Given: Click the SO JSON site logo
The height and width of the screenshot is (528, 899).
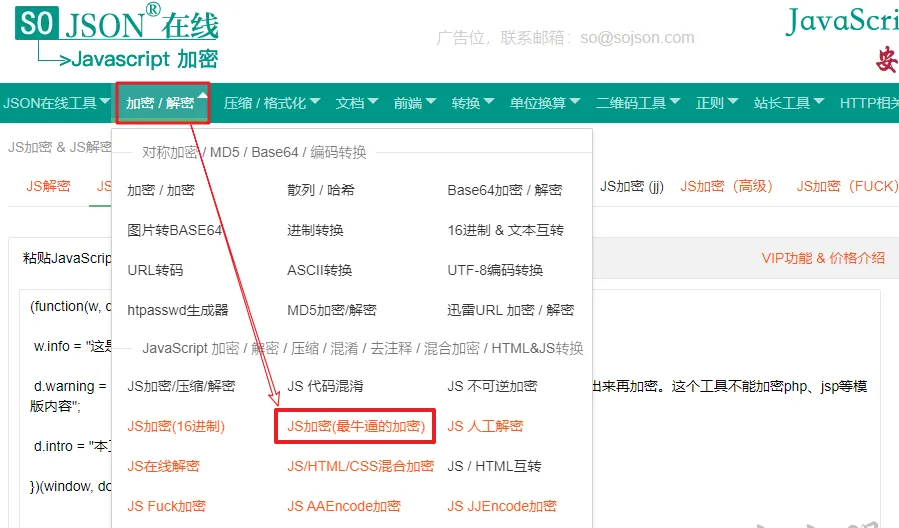Looking at the screenshot, I should tap(117, 37).
